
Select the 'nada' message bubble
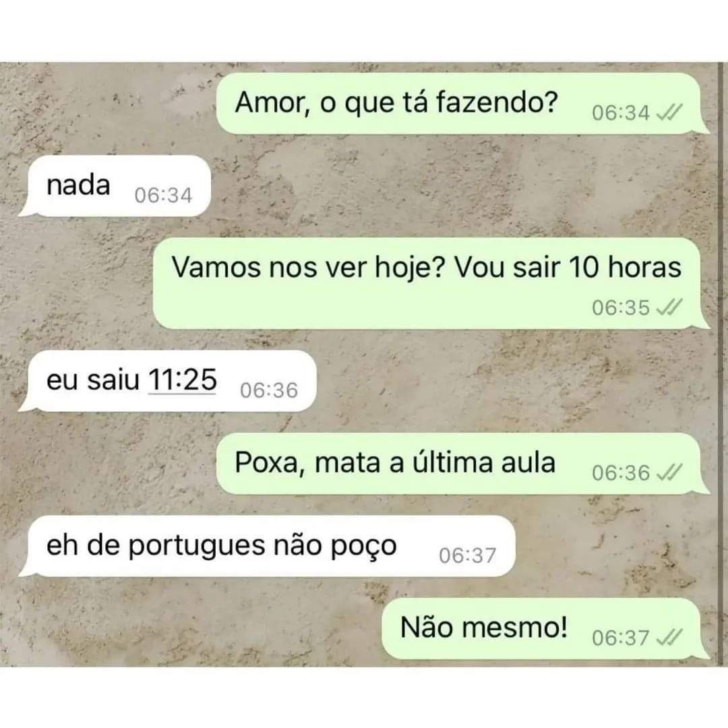pos(115,186)
